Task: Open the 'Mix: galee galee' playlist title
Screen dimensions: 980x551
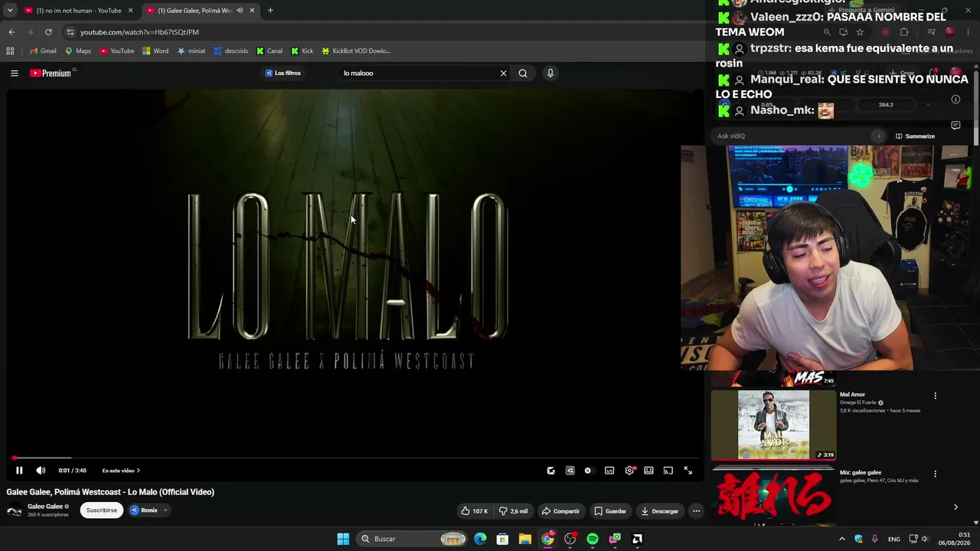Action: click(x=861, y=473)
